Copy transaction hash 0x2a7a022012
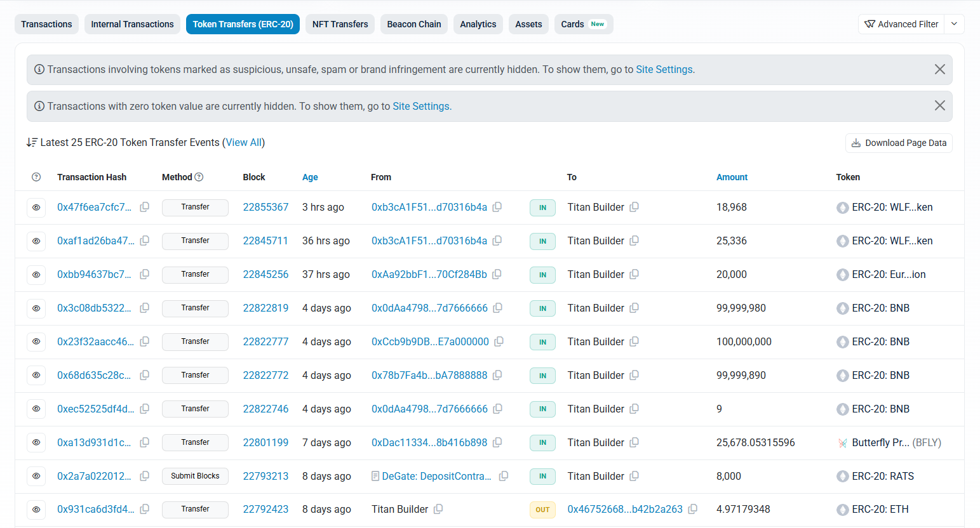Viewport: 980px width, 528px height. point(145,476)
